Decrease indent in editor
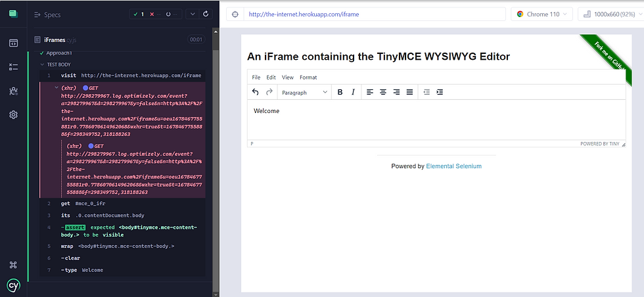Screen dimensions: 644x297 [x=426, y=92]
